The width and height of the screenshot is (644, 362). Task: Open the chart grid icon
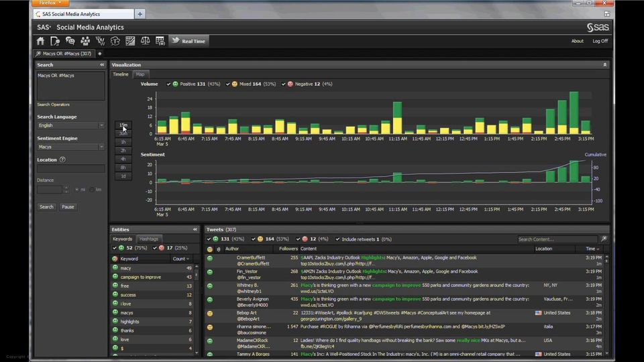coord(130,41)
